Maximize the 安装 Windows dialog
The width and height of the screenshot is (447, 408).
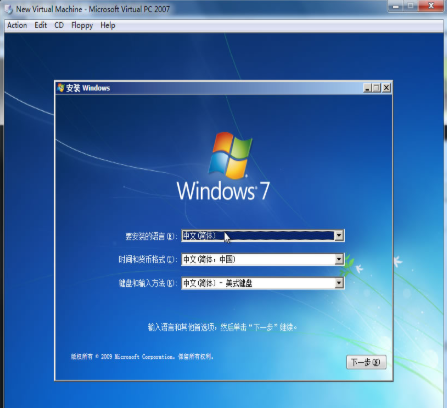(376, 88)
